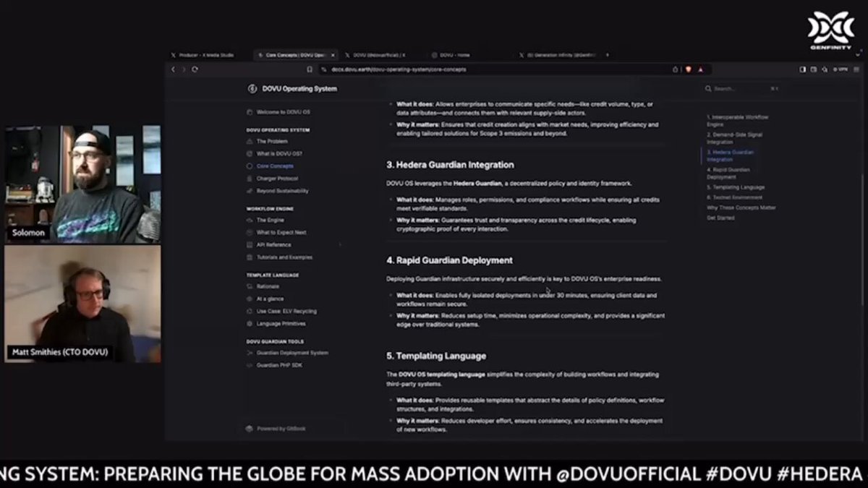Click the browser forward arrow

[184, 69]
